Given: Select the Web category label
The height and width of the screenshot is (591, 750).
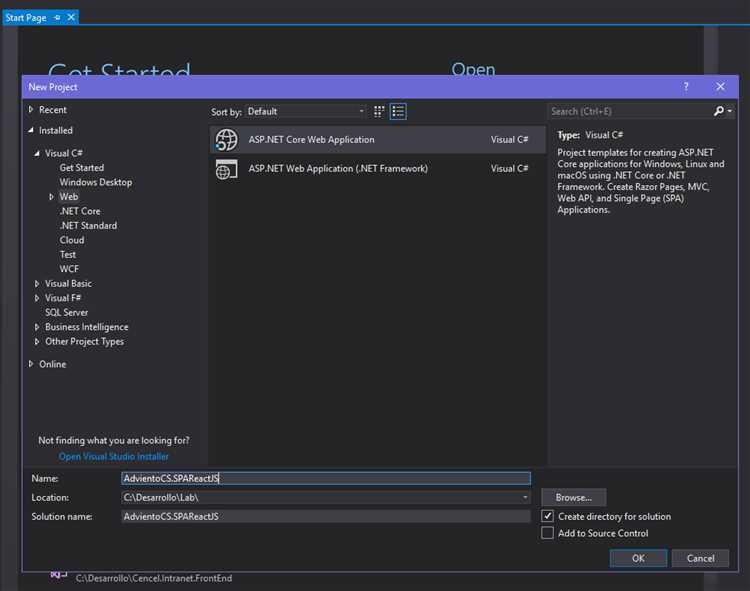Looking at the screenshot, I should [x=68, y=197].
